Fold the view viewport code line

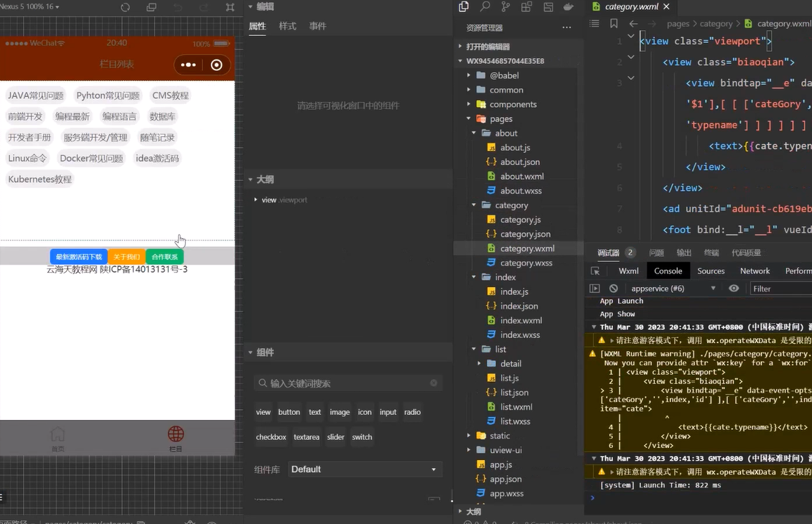(631, 36)
